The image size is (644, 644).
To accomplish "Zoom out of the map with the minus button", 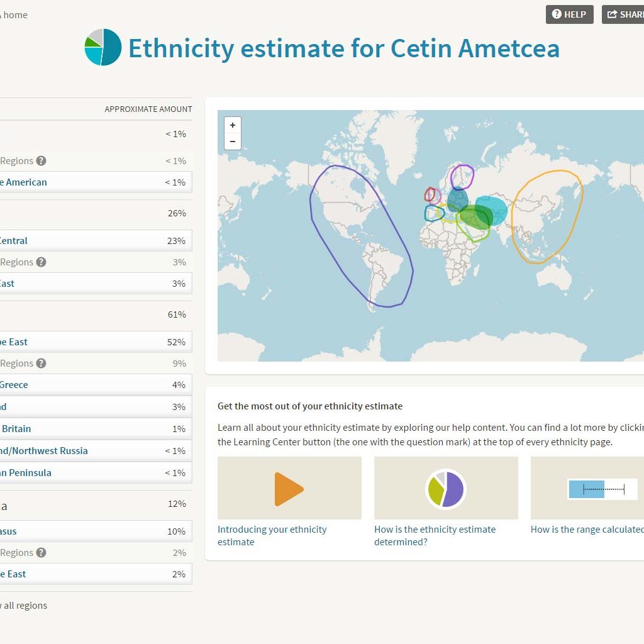I will tap(233, 141).
